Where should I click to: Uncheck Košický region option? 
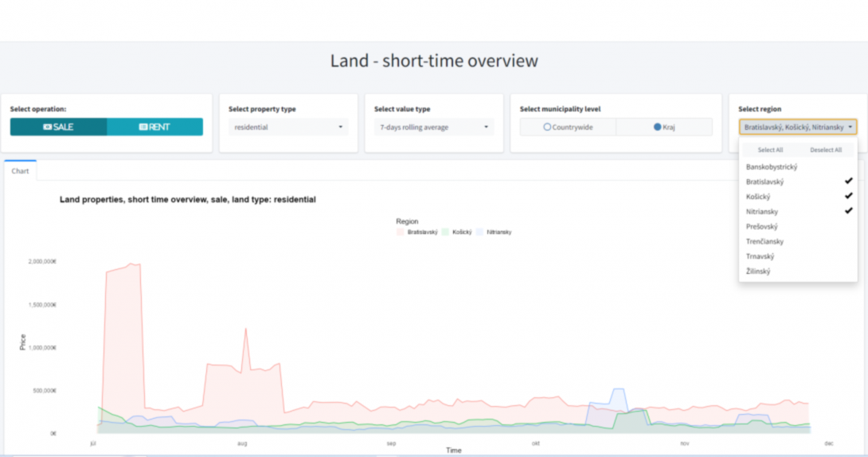(798, 197)
